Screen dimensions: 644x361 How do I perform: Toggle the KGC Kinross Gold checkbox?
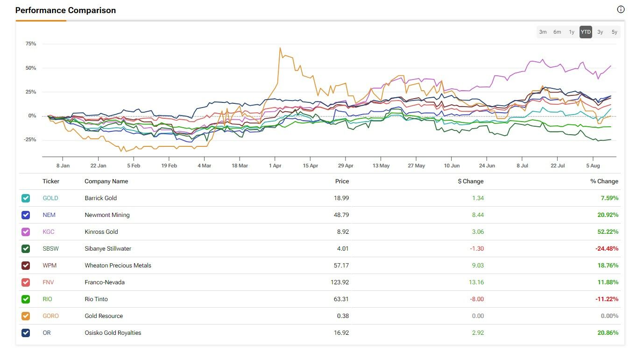[26, 232]
